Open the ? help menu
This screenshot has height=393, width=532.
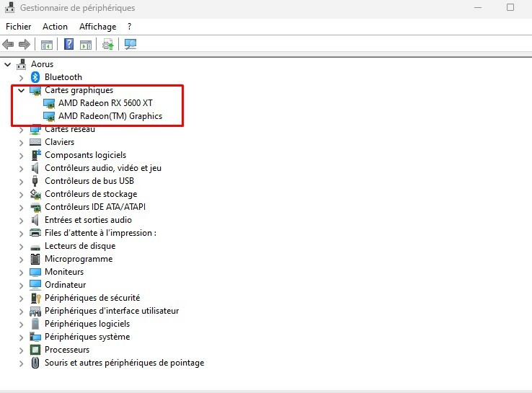pos(129,27)
